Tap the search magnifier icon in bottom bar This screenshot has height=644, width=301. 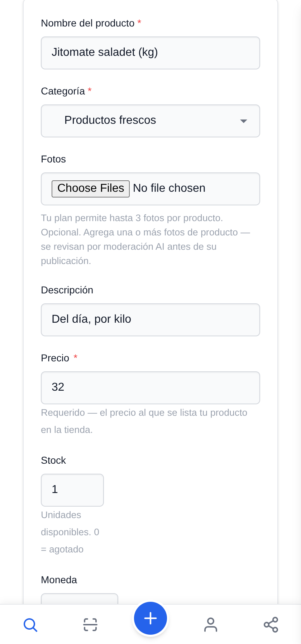[30, 625]
